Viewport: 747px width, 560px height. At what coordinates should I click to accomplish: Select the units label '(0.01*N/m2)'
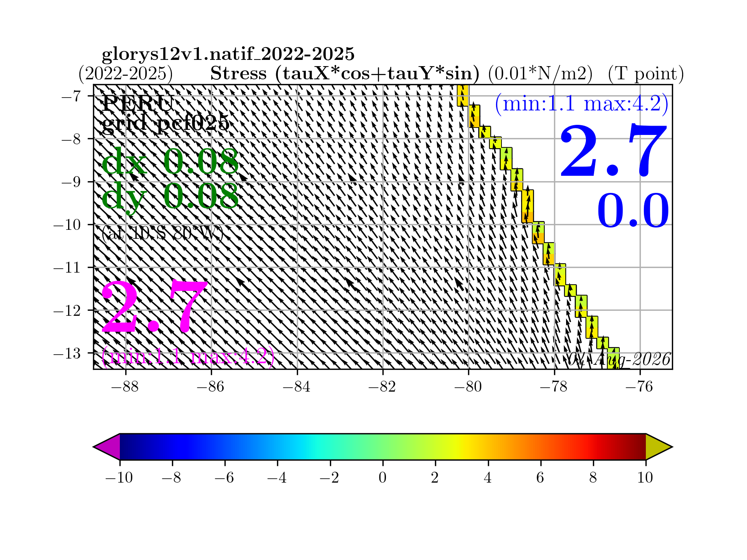[x=540, y=73]
